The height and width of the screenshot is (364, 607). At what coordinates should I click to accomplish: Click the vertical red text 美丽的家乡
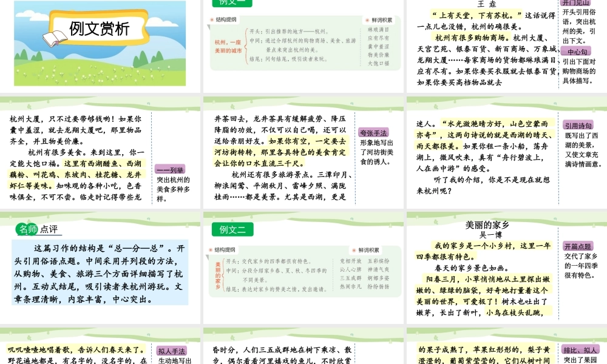pos(218,275)
